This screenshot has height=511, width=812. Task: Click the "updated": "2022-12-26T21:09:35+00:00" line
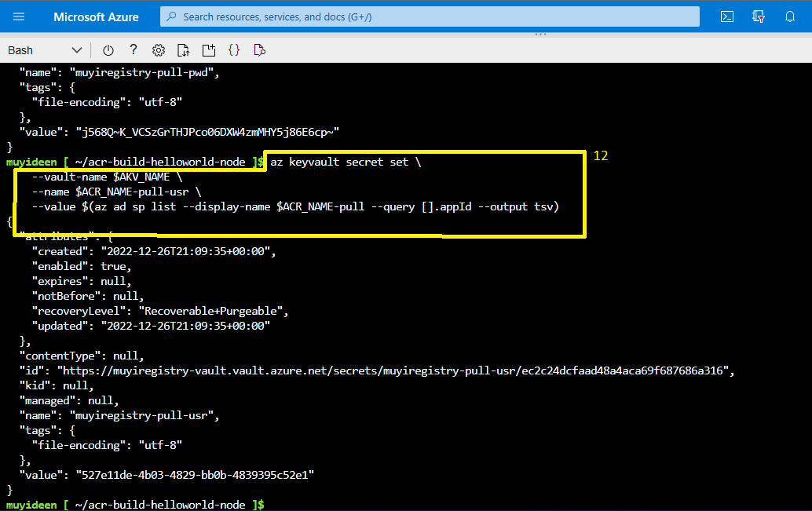[152, 327]
